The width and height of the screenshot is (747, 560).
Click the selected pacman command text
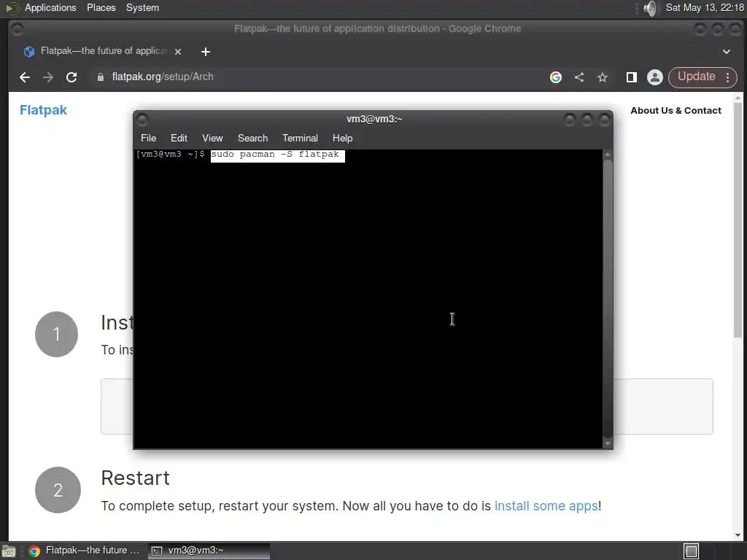278,155
